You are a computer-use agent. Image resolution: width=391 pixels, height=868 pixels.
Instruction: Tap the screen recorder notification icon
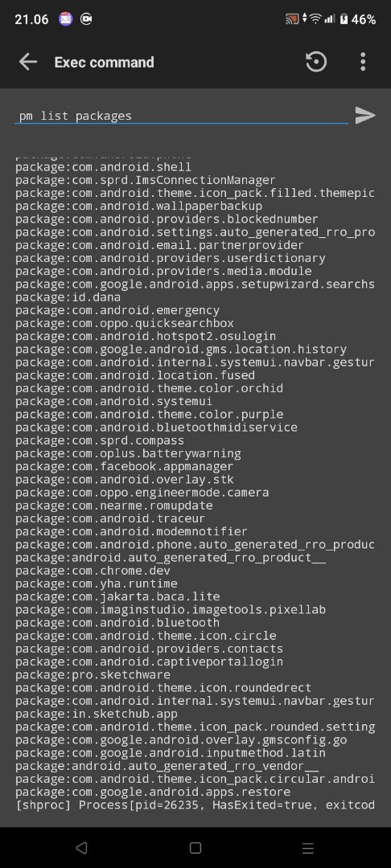coord(86,19)
